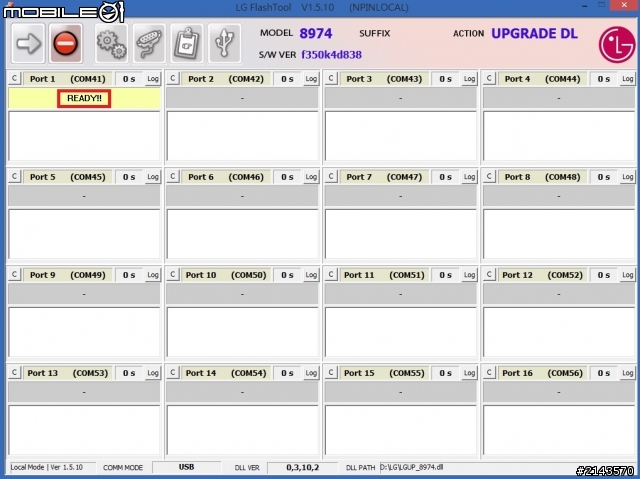This screenshot has height=479, width=640.
Task: Open the Log for Port 5
Action: click(153, 177)
